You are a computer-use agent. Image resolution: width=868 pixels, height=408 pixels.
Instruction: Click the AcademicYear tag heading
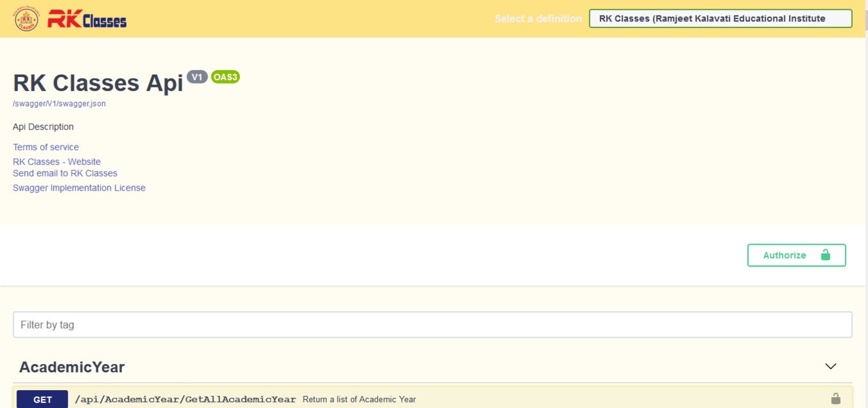pyautogui.click(x=72, y=367)
